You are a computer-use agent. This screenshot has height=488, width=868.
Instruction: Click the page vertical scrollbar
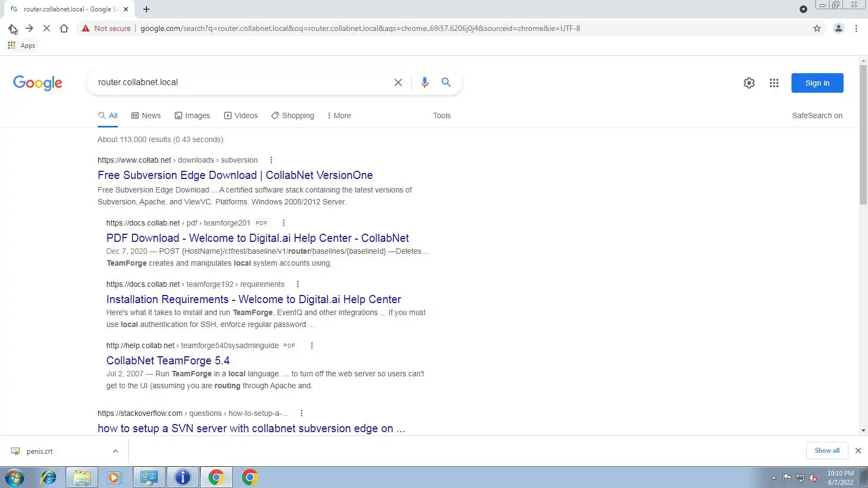[863, 134]
